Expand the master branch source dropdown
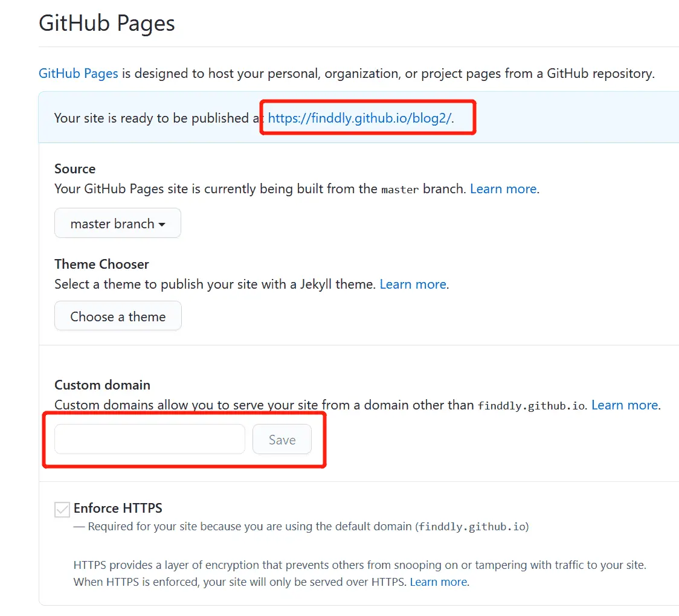The width and height of the screenshot is (679, 616). coord(118,223)
